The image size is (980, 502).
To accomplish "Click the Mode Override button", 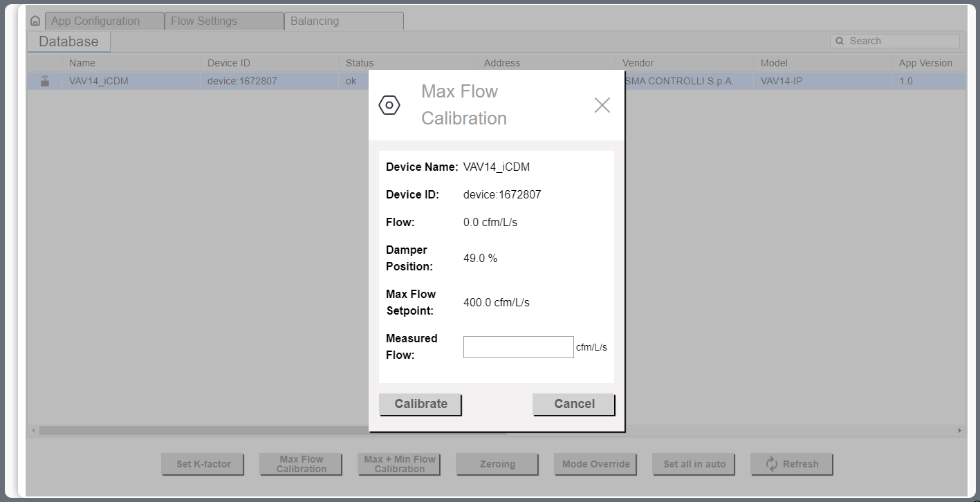I will tap(595, 464).
